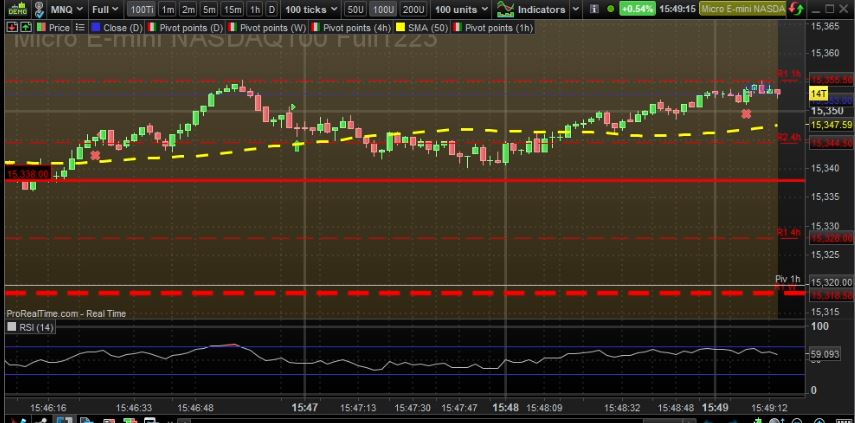
Task: Click the R1 4h pivot label
Action: (788, 233)
